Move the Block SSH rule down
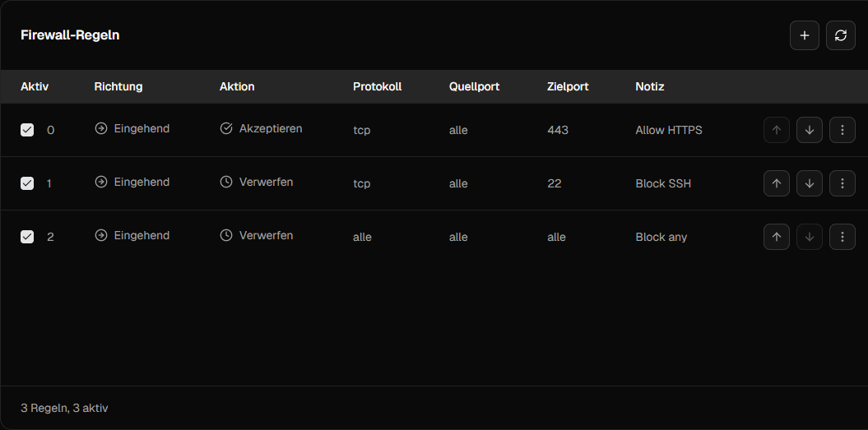The height and width of the screenshot is (430, 868). coord(810,183)
